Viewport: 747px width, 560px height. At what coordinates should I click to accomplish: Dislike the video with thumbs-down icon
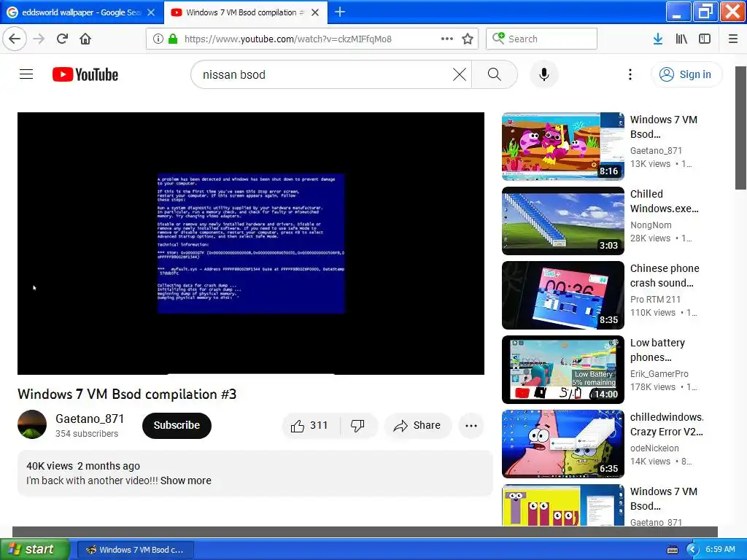357,425
